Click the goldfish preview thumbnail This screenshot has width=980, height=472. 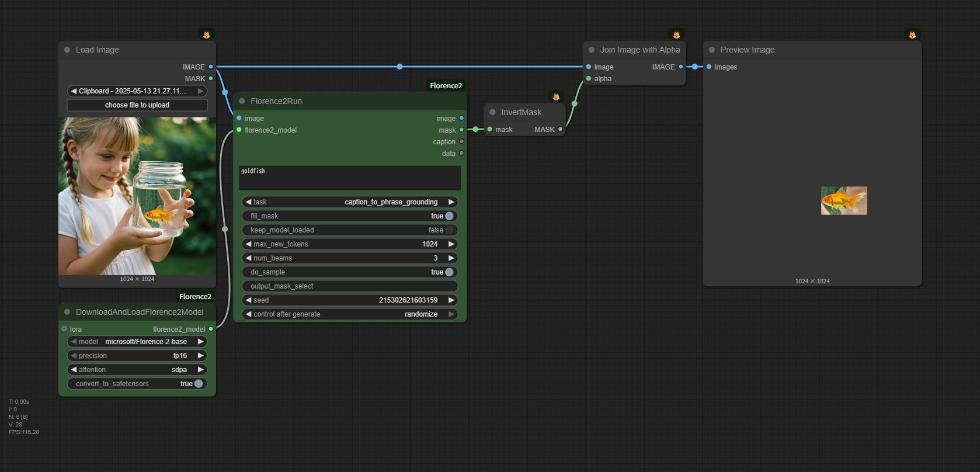843,200
